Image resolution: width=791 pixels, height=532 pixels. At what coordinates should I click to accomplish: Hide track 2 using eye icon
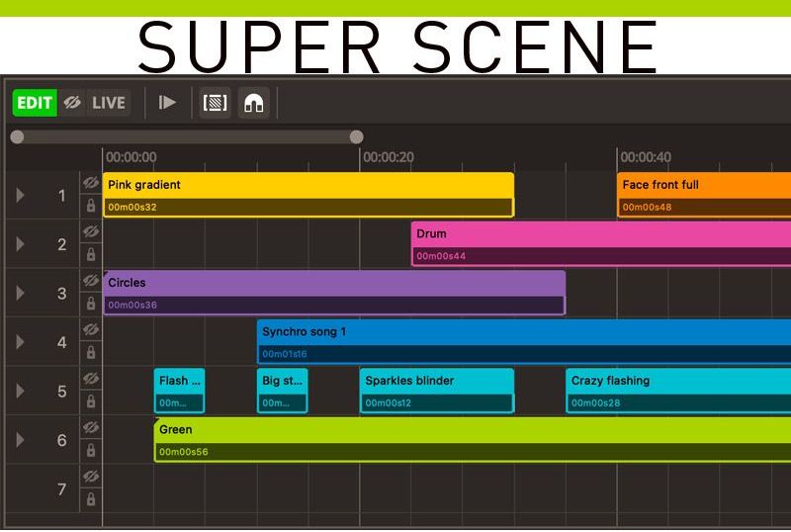coord(91,232)
